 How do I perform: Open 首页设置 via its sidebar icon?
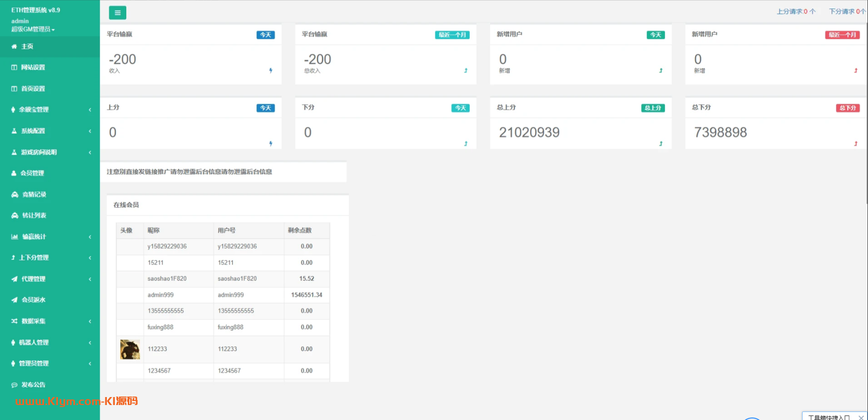(14, 89)
